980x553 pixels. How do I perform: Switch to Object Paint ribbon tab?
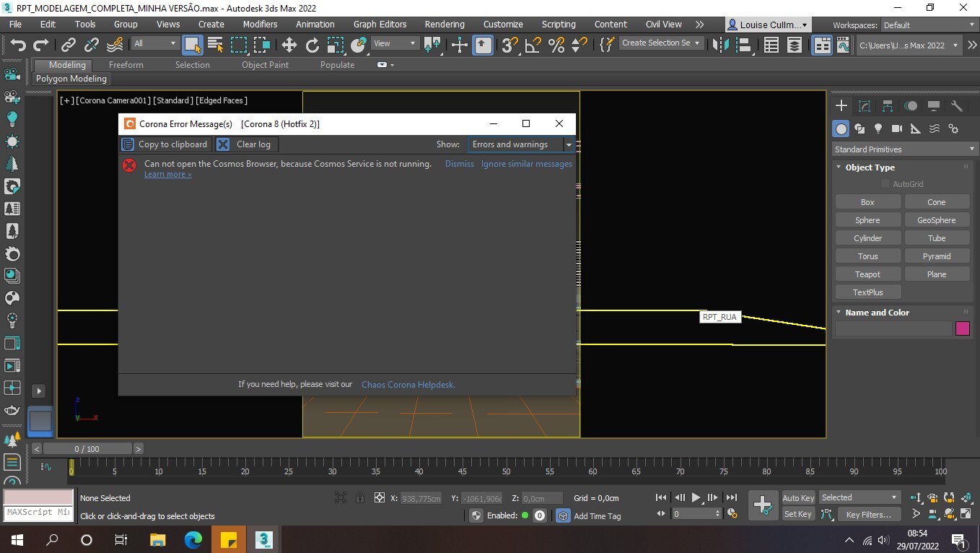(x=265, y=65)
